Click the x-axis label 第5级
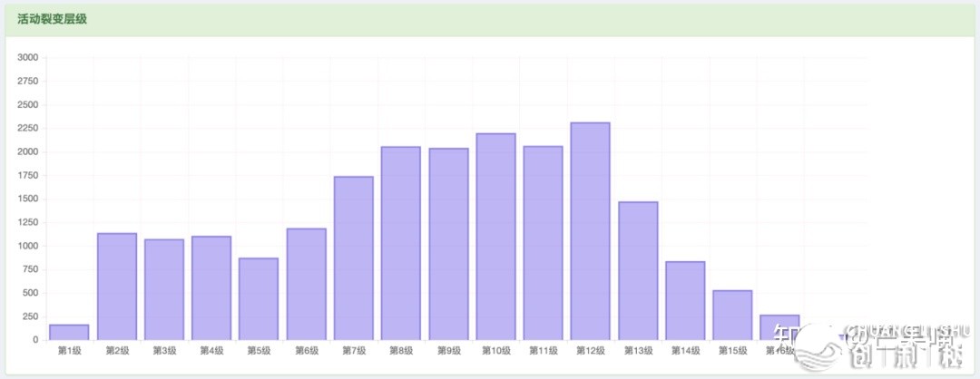 tap(259, 351)
